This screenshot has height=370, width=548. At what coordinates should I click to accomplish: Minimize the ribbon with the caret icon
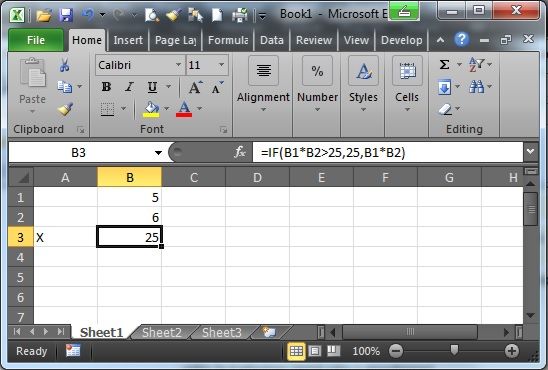click(x=440, y=40)
